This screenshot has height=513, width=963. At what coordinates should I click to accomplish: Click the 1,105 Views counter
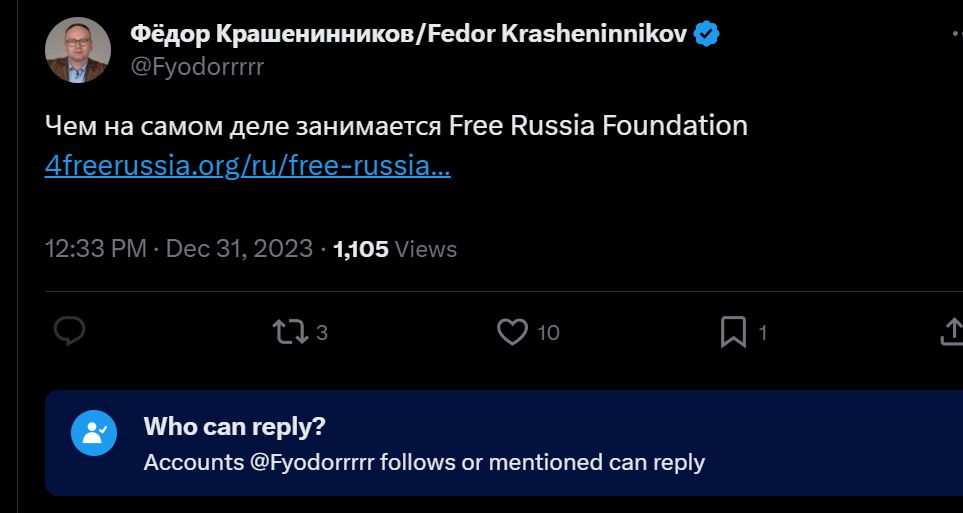pos(395,249)
